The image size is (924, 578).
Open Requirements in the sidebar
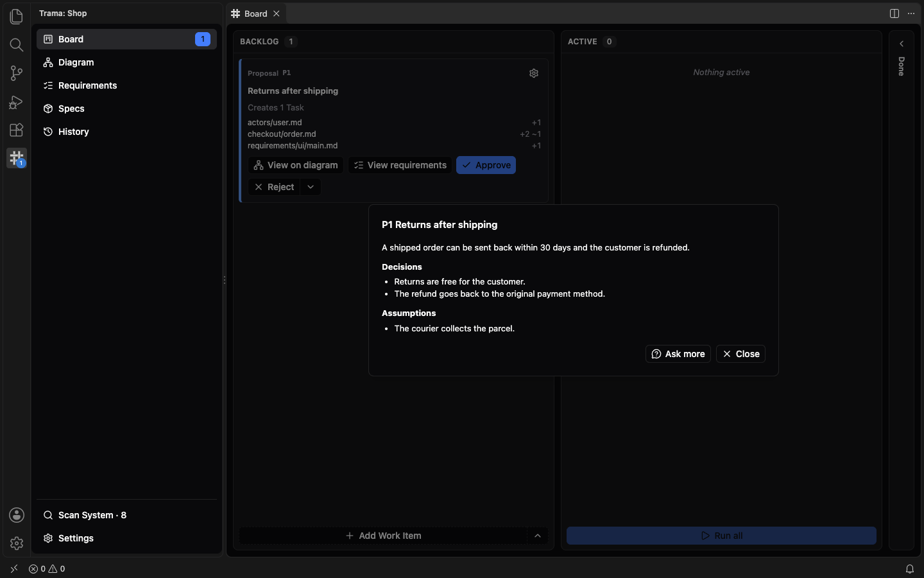point(126,85)
